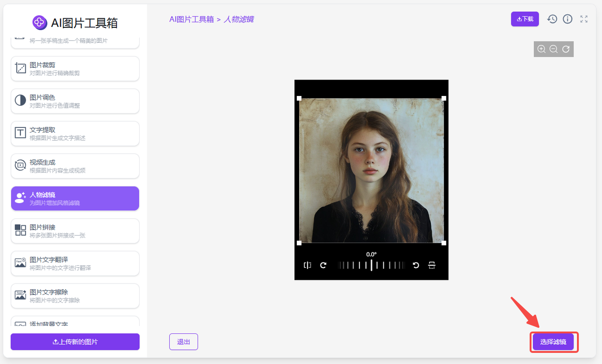
Task: Open the 图片文字擦除 tool card
Action: point(75,296)
